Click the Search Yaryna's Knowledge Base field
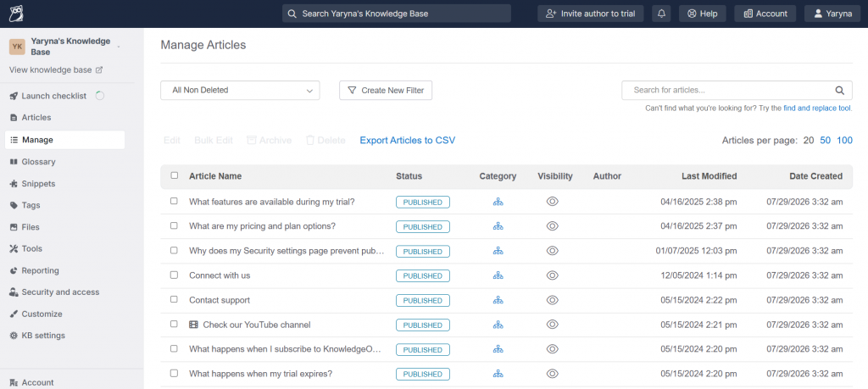 [397, 14]
